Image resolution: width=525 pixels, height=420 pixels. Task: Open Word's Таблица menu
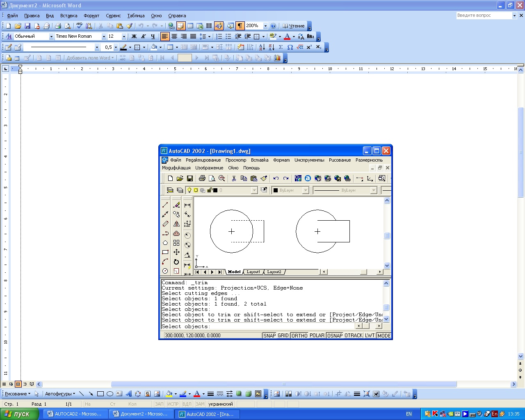tap(136, 16)
